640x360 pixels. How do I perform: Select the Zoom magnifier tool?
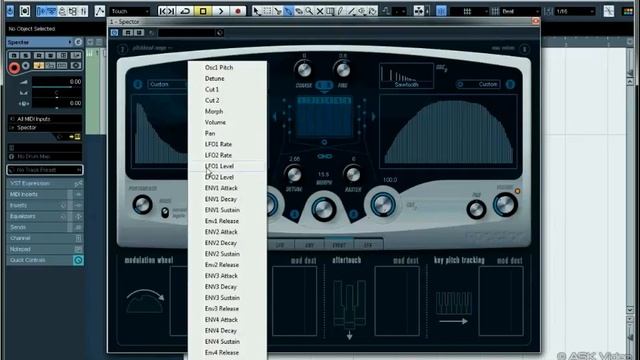pyautogui.click(x=309, y=11)
